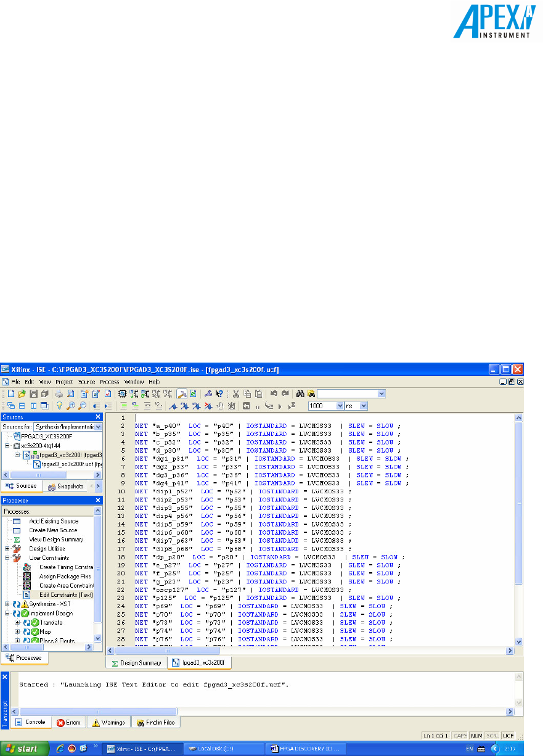Open the 1000 time value dropdown
The width and height of the screenshot is (543, 756).
pos(340,406)
